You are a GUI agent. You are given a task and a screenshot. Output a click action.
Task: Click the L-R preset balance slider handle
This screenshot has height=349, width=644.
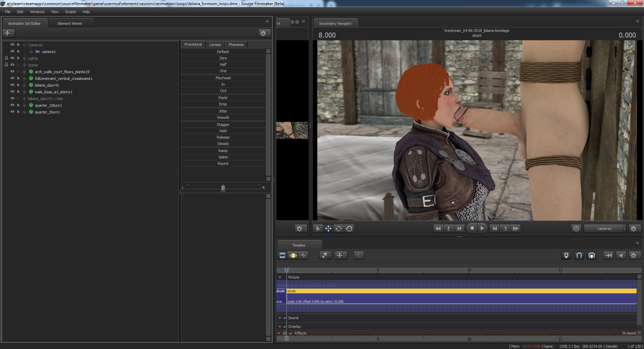point(223,188)
